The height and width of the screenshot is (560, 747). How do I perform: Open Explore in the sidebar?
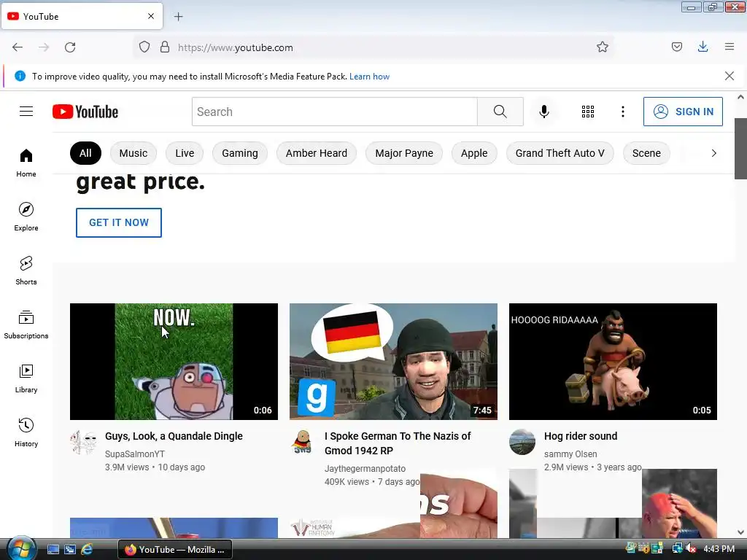[26, 217]
